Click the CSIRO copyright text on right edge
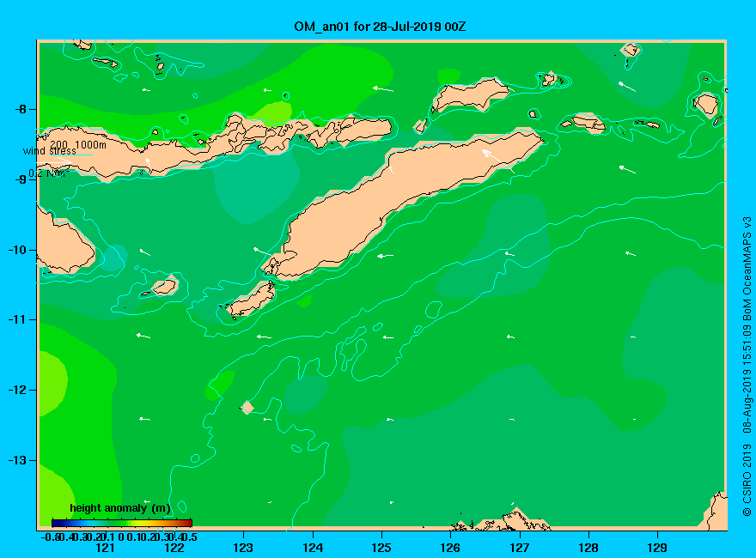This screenshot has height=558, width=756. click(x=747, y=367)
